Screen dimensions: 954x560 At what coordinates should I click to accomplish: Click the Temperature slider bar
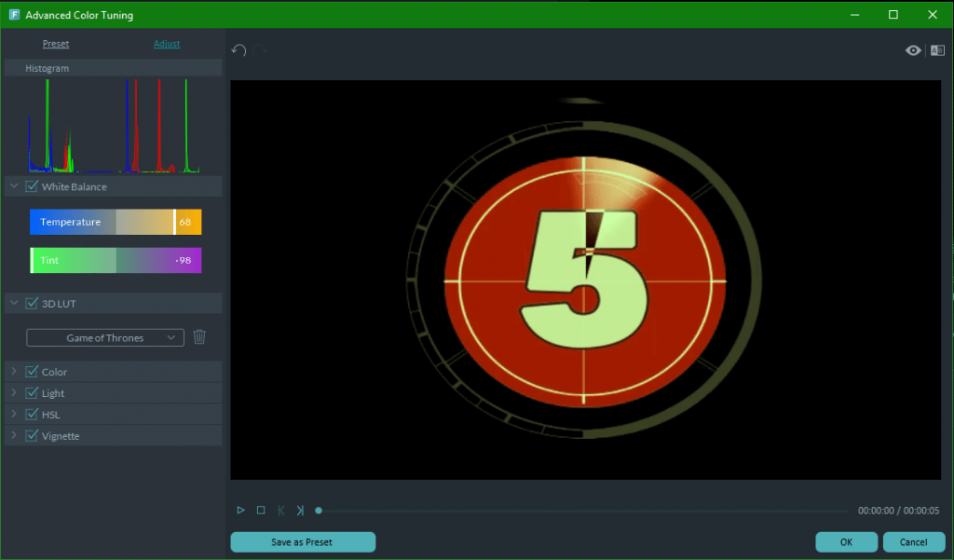[116, 222]
